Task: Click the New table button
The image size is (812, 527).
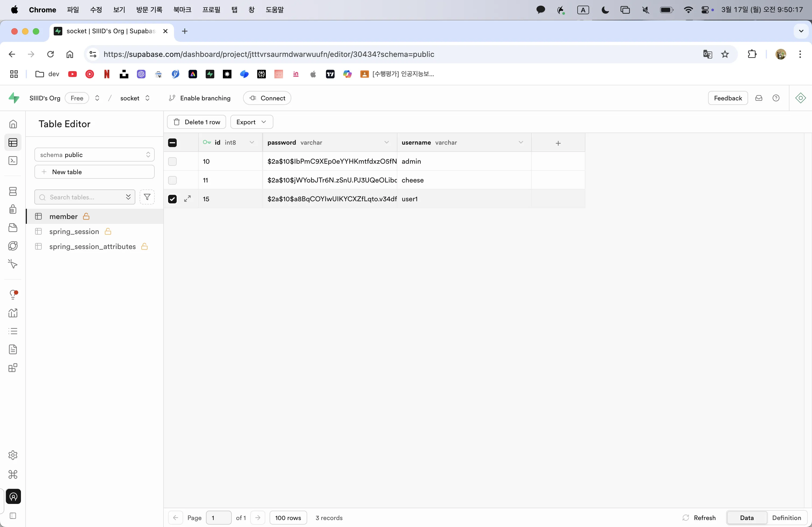Action: (x=95, y=172)
